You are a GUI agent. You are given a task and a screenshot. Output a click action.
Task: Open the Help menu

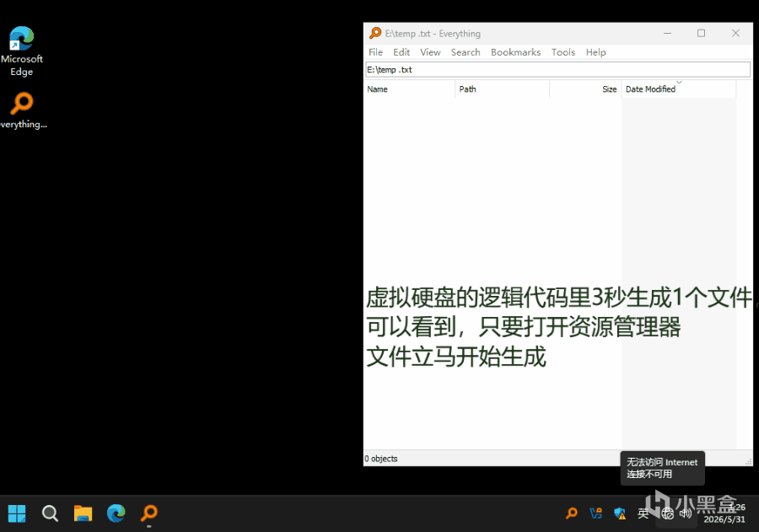pos(596,52)
